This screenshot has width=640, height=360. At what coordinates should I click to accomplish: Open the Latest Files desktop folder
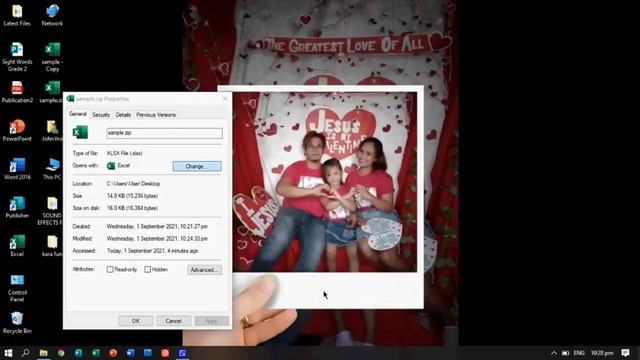click(x=17, y=16)
